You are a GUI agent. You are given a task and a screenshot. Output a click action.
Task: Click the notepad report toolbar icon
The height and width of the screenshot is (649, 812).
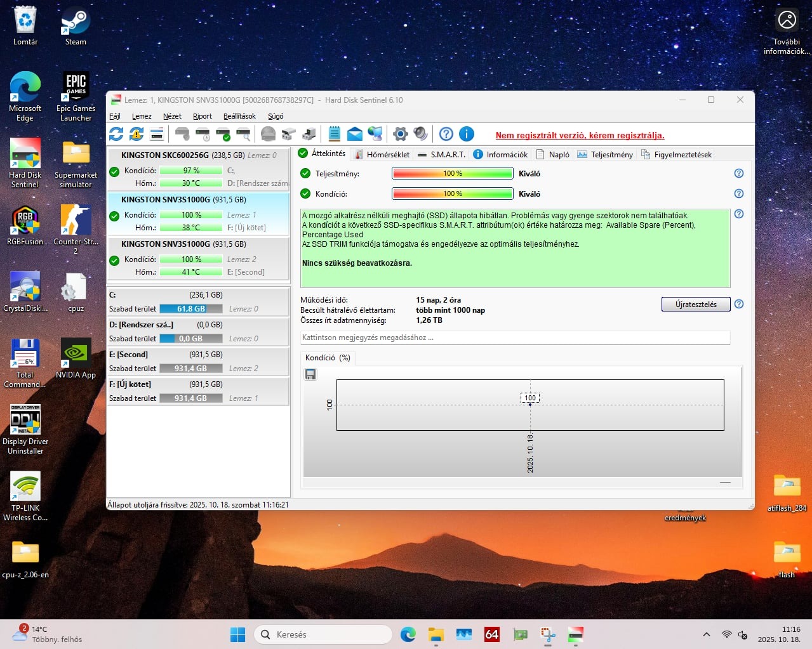pos(334,134)
